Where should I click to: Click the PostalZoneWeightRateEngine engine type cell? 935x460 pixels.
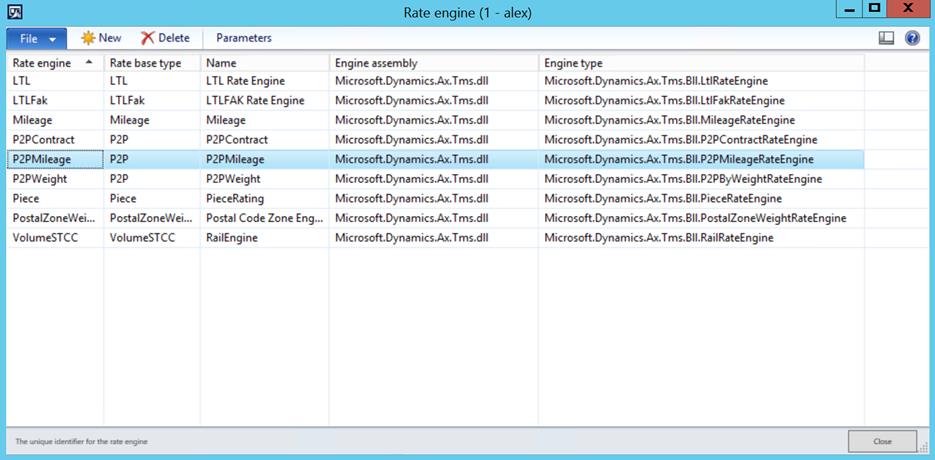[x=701, y=218]
